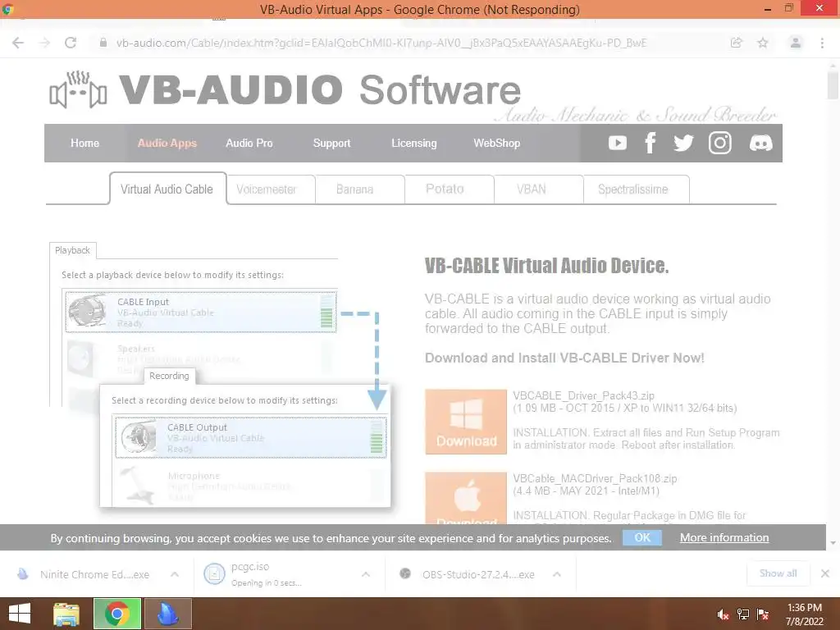The height and width of the screenshot is (630, 840).
Task: Click the 'VB-CABLE Virtual Audio Device.' heading
Action: pos(546,265)
